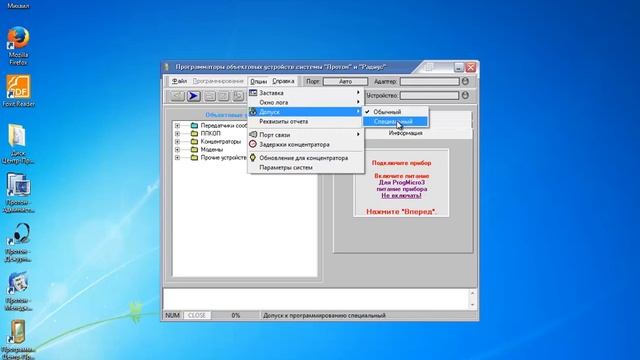The image size is (640, 360).
Task: Choose Задержки концентратора menu item
Action: (x=305, y=144)
